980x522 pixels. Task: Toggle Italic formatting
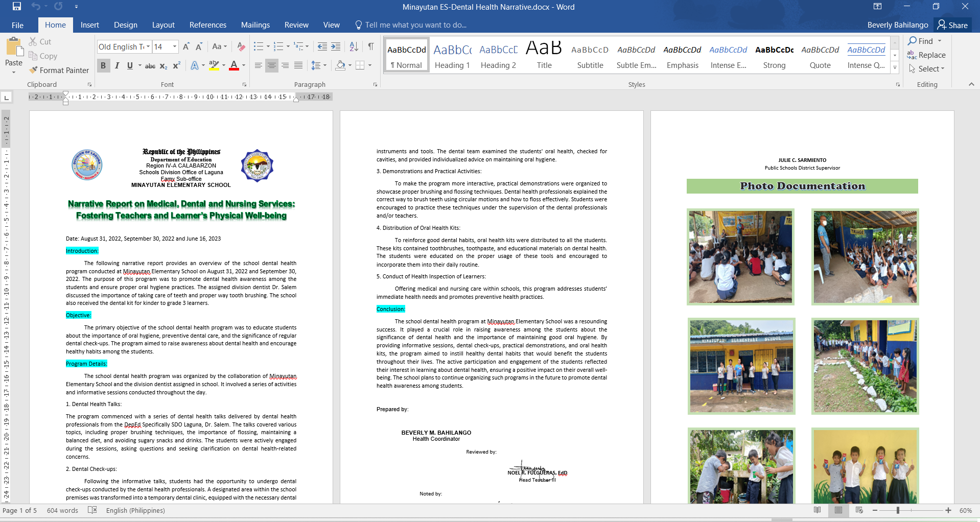pos(117,65)
